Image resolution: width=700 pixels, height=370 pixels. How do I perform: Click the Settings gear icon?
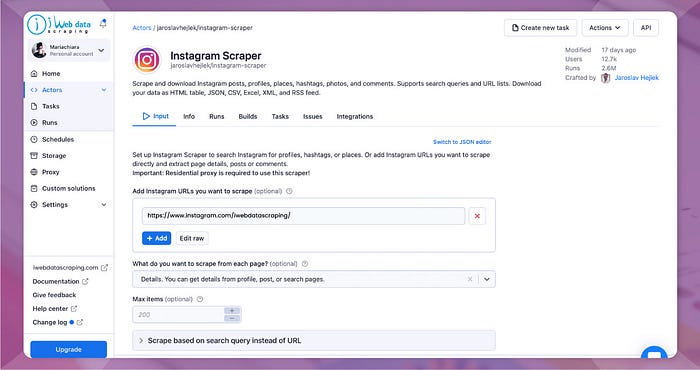click(x=34, y=204)
